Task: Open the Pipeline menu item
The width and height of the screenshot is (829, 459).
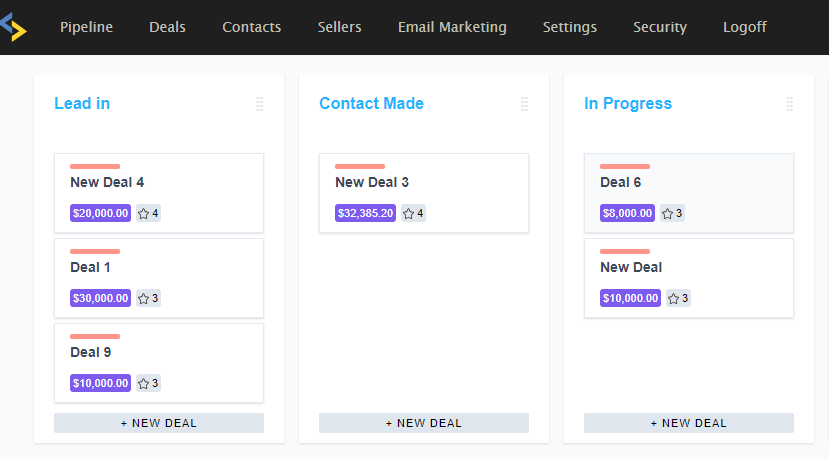Action: (86, 27)
